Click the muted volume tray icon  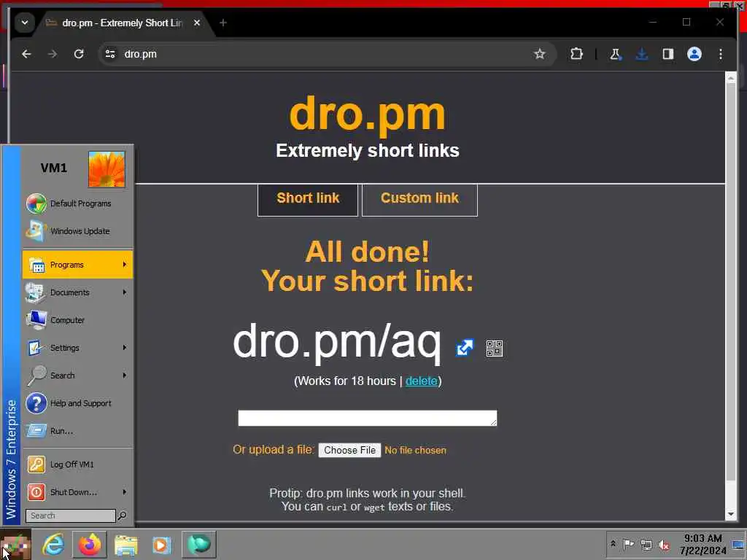point(664,544)
